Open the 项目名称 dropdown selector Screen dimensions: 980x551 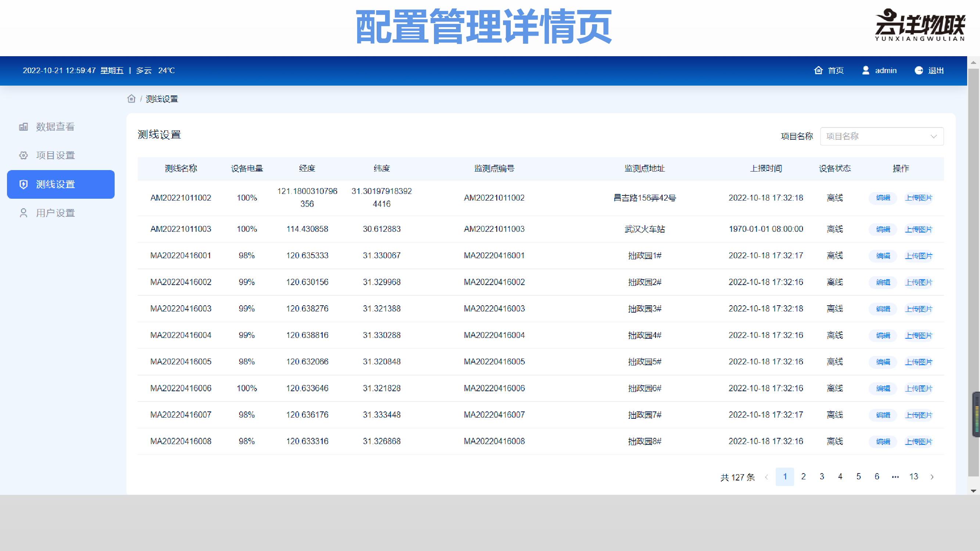pos(875,136)
